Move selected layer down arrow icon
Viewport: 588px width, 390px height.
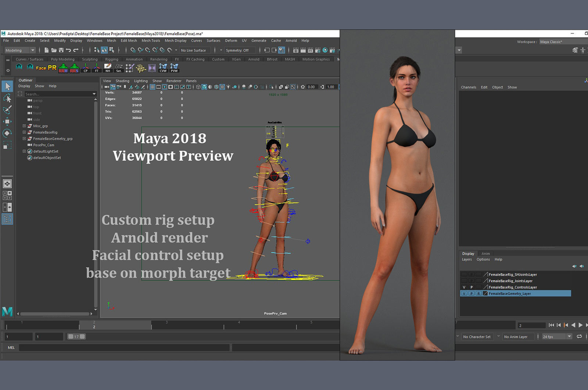(x=581, y=266)
